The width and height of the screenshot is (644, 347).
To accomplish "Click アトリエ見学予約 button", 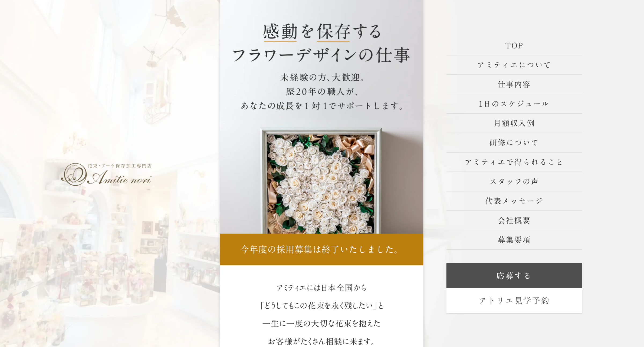I will pyautogui.click(x=514, y=301).
